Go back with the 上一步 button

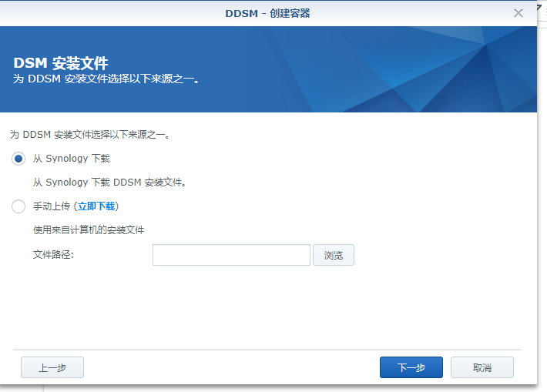(x=52, y=367)
